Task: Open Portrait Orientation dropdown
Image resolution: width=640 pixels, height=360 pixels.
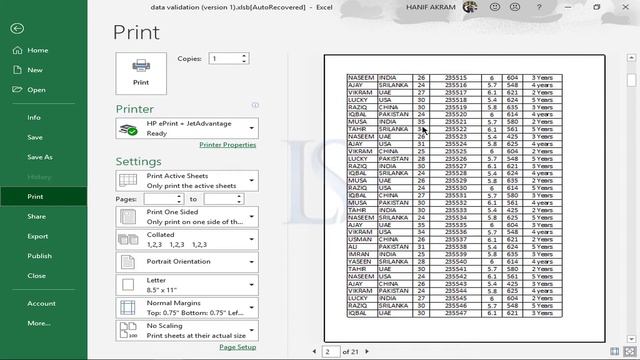Action: pos(187,262)
